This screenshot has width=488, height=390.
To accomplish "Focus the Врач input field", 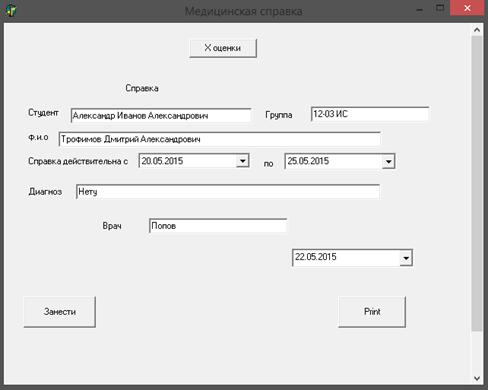I will 218,226.
